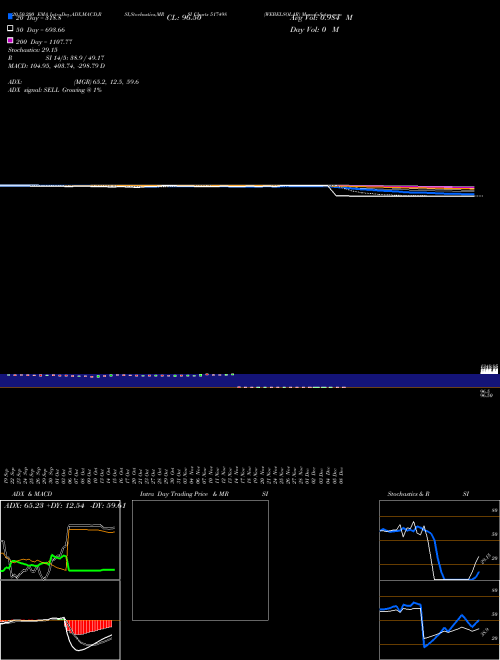Viewport: 500px width, 660px height.
Task: Click the 'Stochastics: 29.13' readout
Action: [x=33, y=50]
